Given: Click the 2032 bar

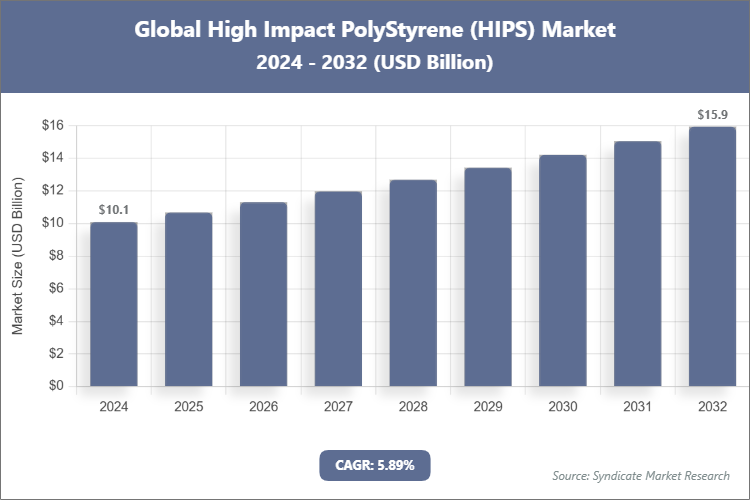Looking at the screenshot, I should pos(712,256).
